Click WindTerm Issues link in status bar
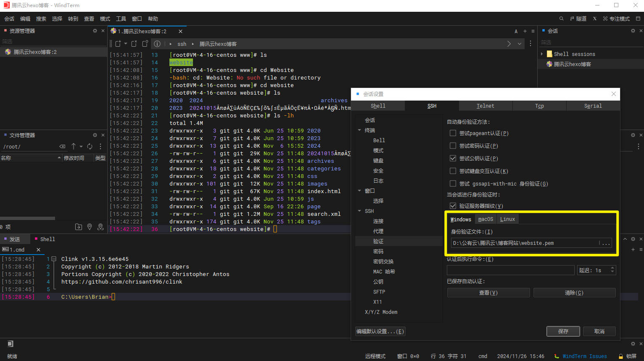The width and height of the screenshot is (644, 361). [x=585, y=356]
